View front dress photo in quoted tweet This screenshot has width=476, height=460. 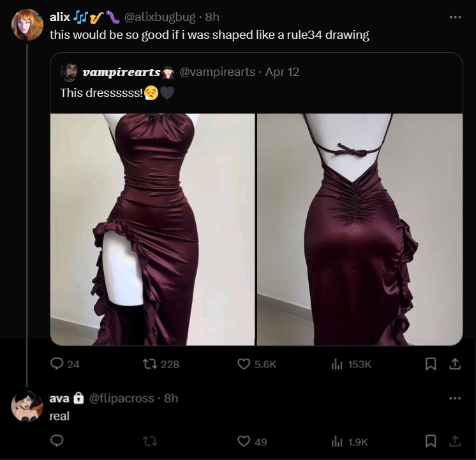pyautogui.click(x=152, y=230)
